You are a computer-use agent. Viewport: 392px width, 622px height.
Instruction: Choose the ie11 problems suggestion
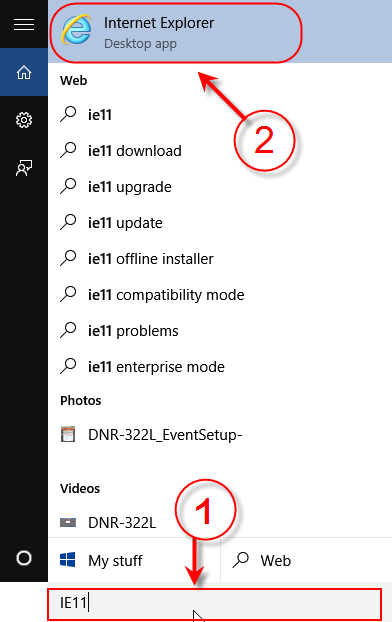point(220,330)
